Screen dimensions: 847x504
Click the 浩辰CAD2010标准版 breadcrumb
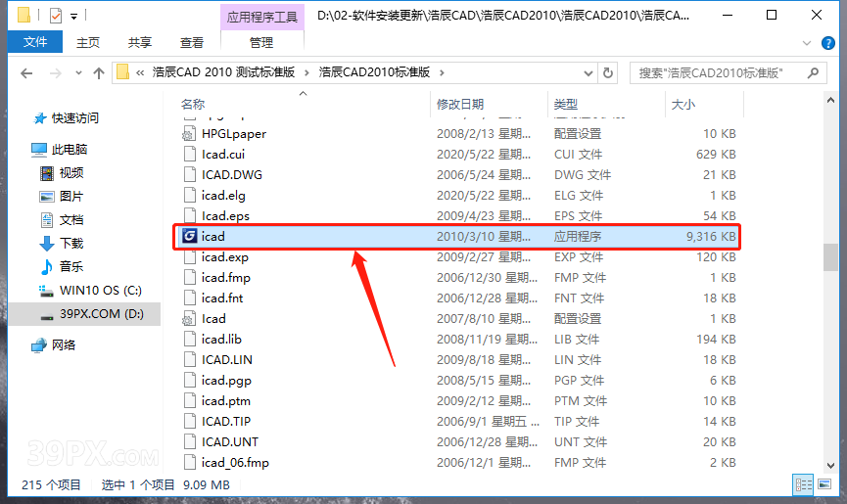coord(374,72)
